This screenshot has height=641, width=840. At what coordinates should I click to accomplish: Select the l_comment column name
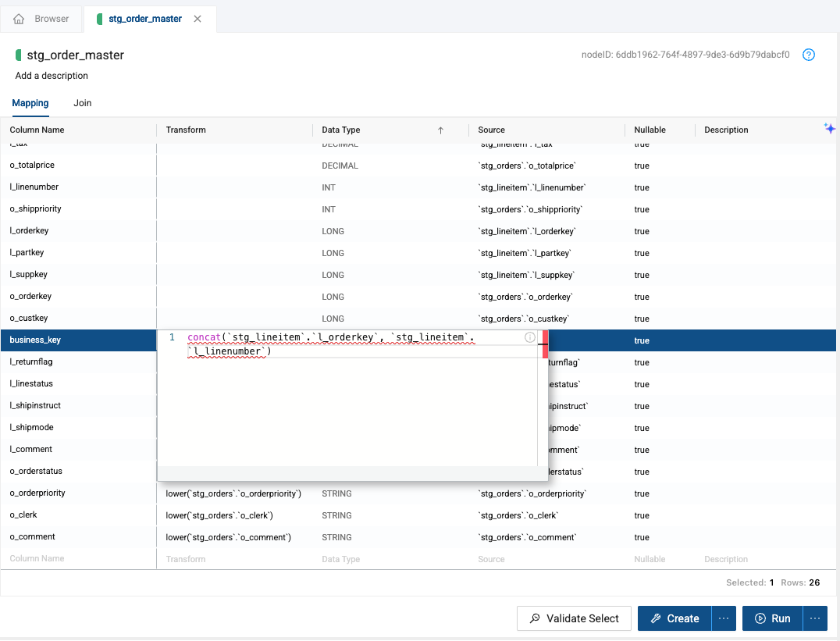(x=31, y=449)
